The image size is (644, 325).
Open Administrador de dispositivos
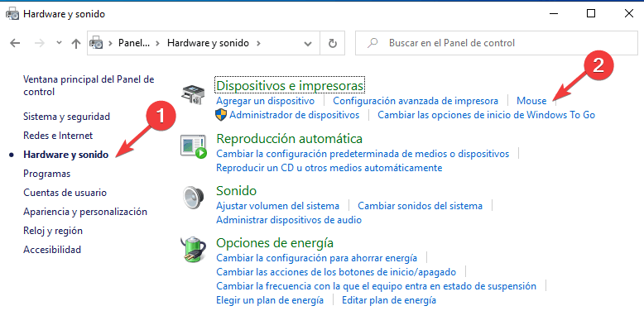[x=294, y=115]
